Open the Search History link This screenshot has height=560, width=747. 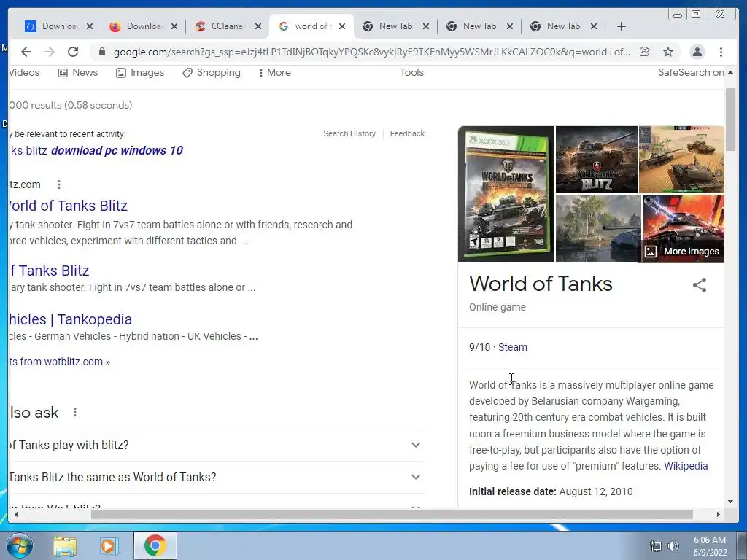tap(349, 134)
